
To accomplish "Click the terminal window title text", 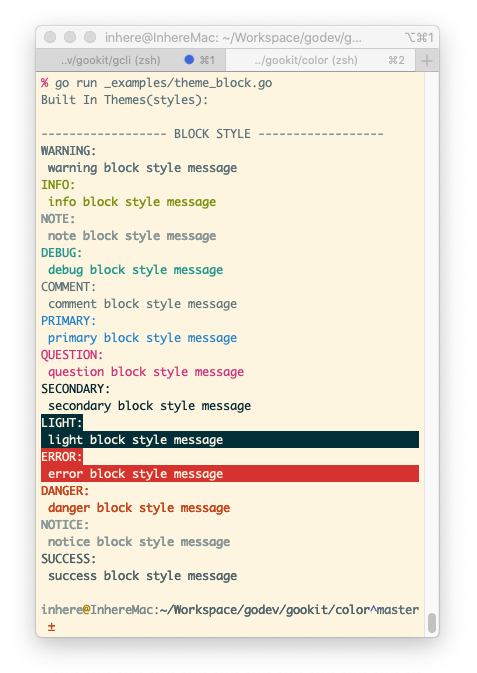I will [x=233, y=38].
